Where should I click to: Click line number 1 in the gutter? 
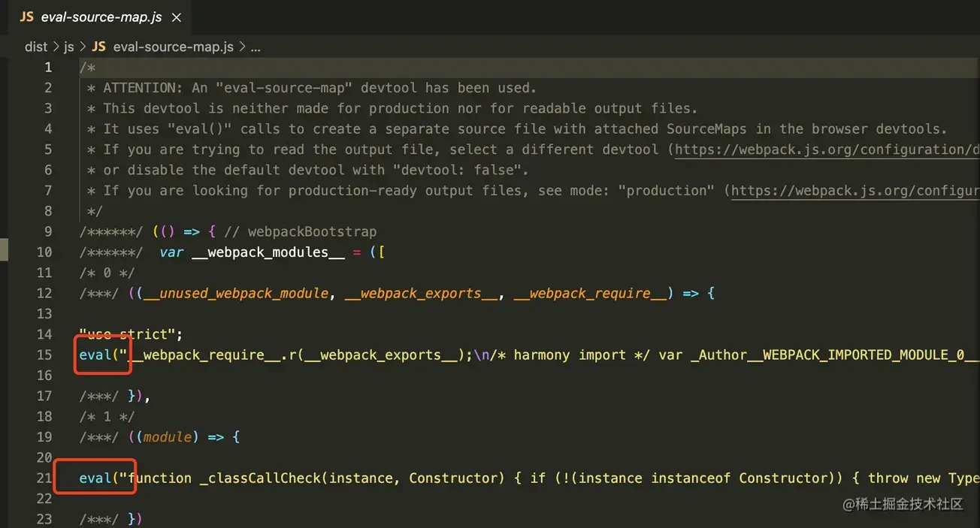pyautogui.click(x=48, y=68)
